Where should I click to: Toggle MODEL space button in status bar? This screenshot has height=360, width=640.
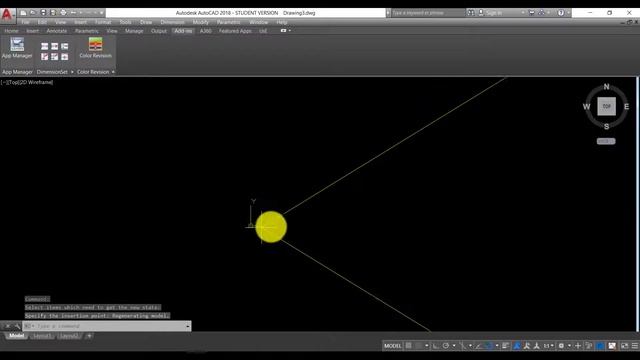tap(393, 346)
